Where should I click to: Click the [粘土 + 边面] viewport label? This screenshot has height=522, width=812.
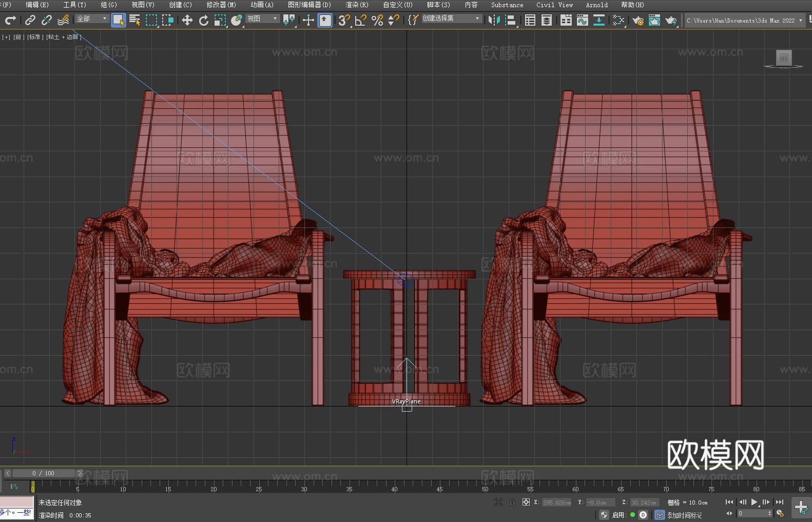point(64,37)
